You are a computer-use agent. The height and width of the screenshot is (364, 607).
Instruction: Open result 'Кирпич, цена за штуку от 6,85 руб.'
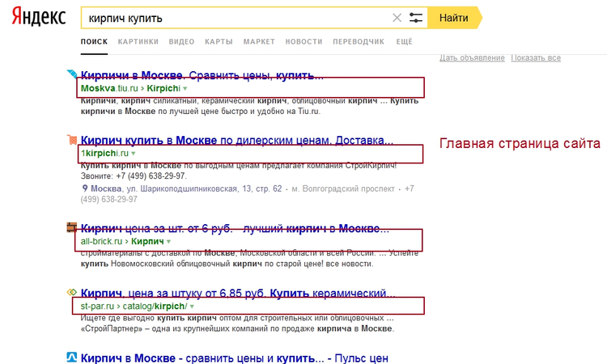[238, 293]
